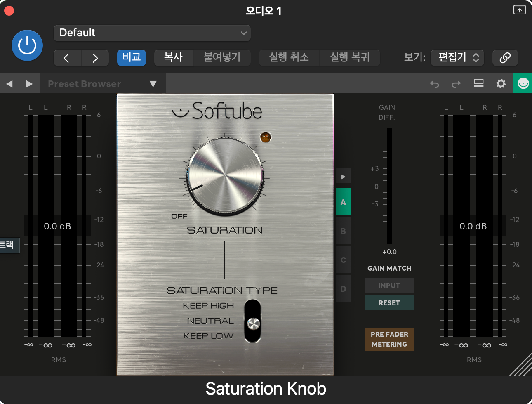Open the Preset Browser field
Viewport: 532px width, 404px height.
click(x=103, y=84)
